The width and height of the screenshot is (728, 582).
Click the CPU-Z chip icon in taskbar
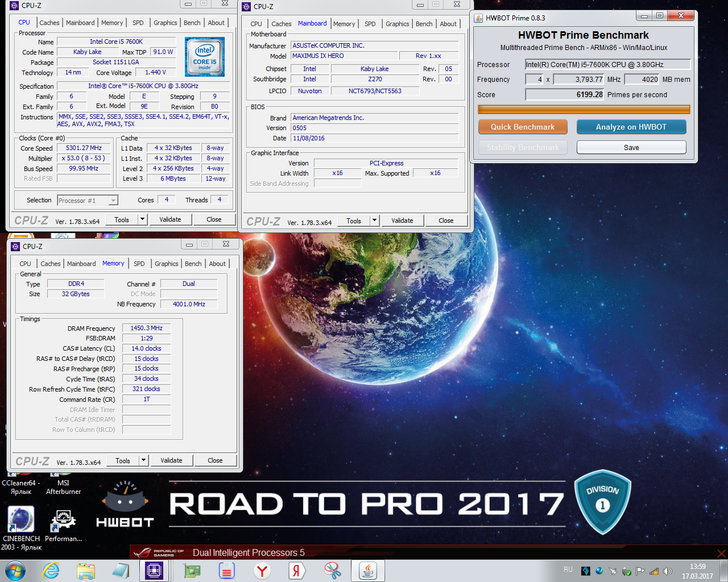(154, 571)
